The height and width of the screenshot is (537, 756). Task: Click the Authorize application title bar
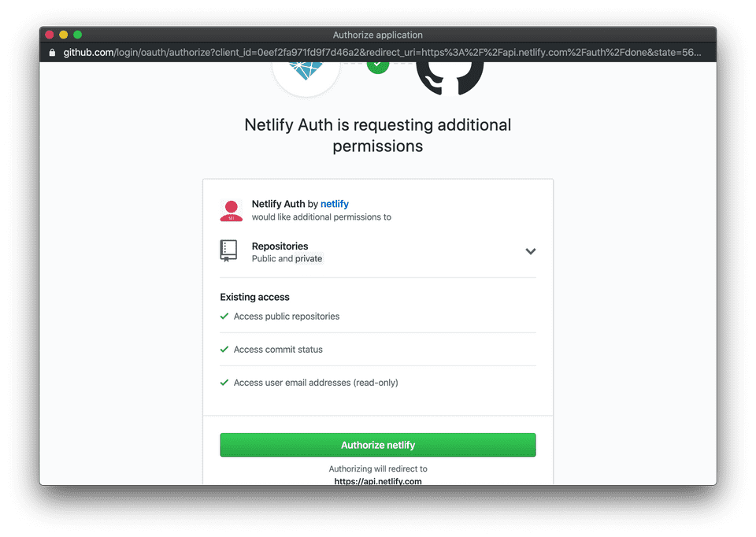click(378, 35)
